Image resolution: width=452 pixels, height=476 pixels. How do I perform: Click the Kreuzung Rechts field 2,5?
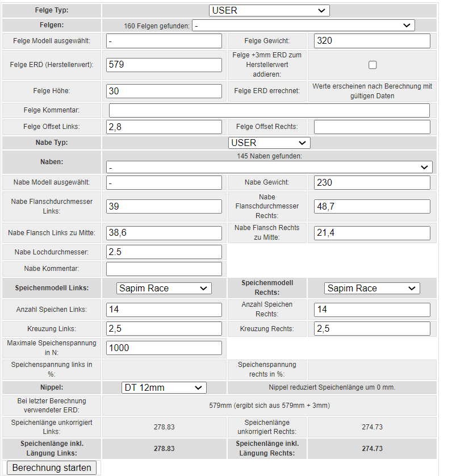tap(372, 329)
